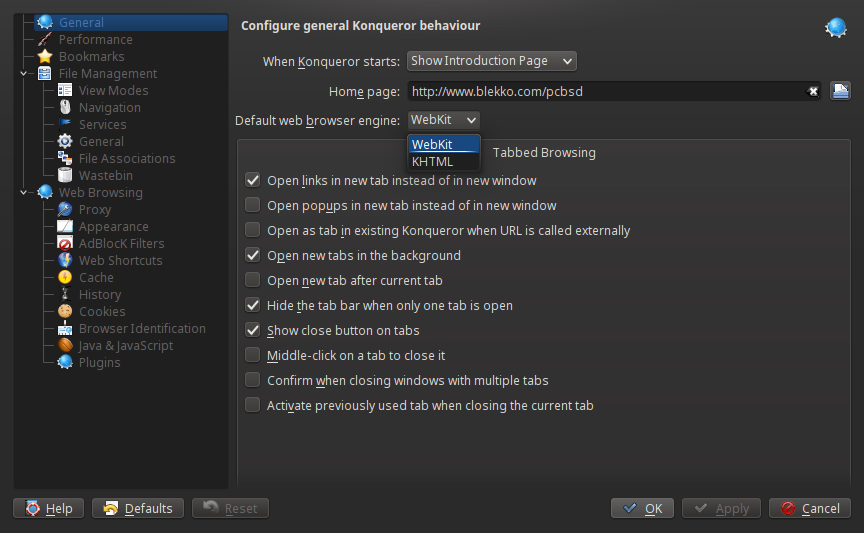This screenshot has width=864, height=533.
Task: Click the Browser Identification icon
Action: coord(65,329)
